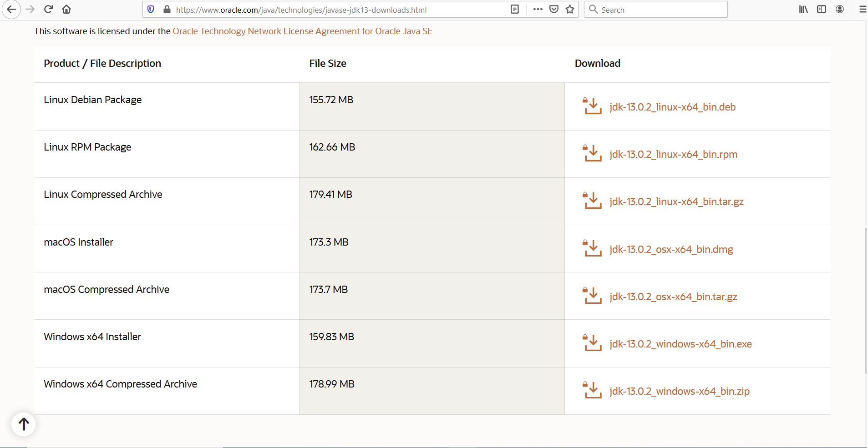The image size is (868, 448).
Task: Click the Product / File Description header
Action: (x=102, y=63)
